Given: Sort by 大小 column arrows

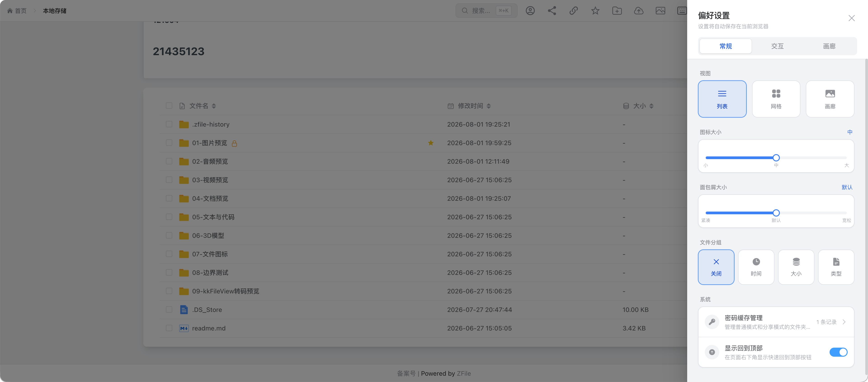Looking at the screenshot, I should pyautogui.click(x=651, y=106).
